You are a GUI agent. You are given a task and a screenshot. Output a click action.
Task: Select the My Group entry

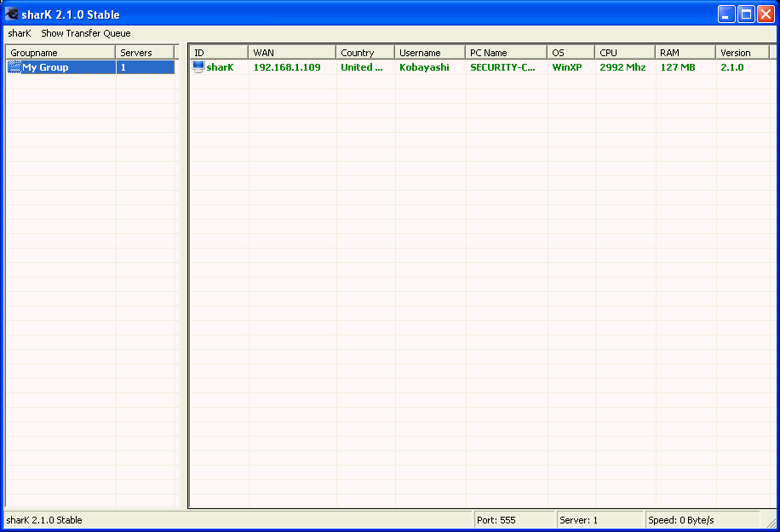tap(51, 66)
